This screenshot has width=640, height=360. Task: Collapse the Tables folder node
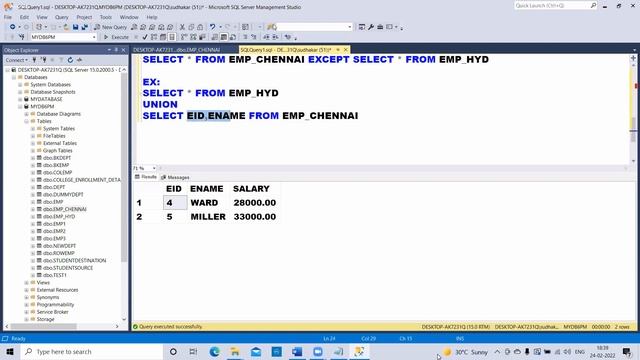(27, 121)
